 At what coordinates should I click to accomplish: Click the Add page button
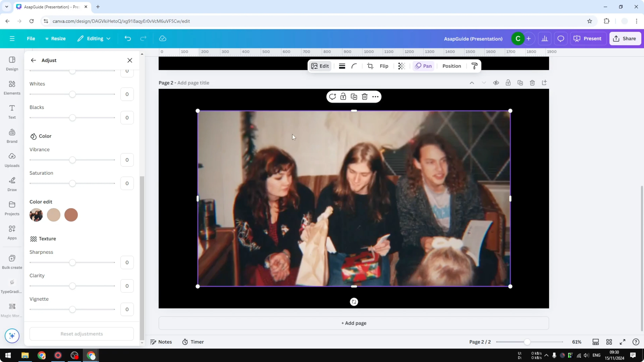(x=353, y=323)
